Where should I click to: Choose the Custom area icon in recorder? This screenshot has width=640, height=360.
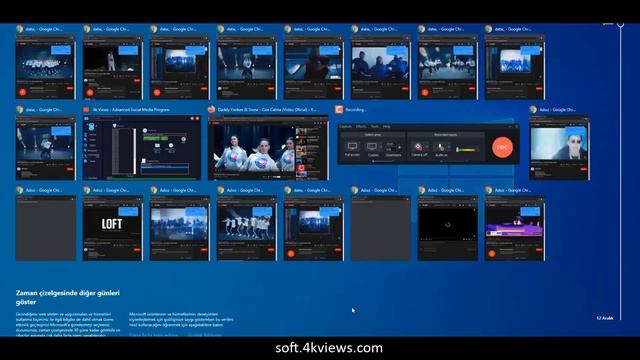pyautogui.click(x=372, y=146)
